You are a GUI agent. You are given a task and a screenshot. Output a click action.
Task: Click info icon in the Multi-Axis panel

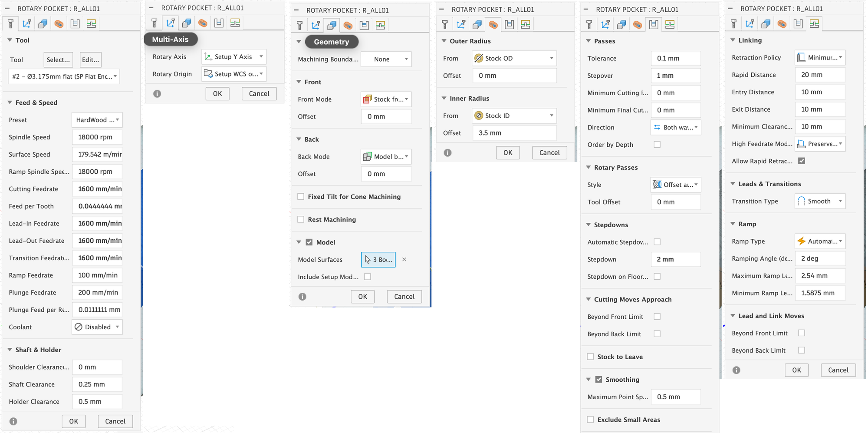click(157, 94)
